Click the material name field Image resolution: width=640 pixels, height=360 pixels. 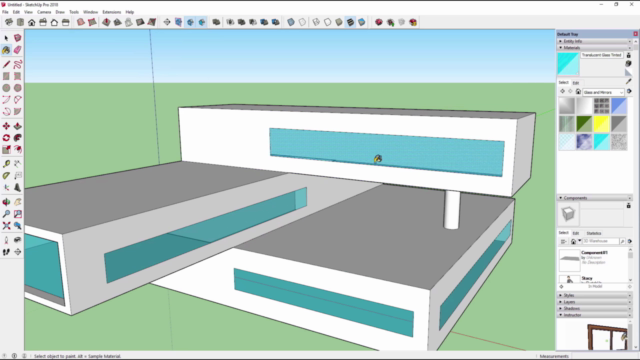pos(602,55)
